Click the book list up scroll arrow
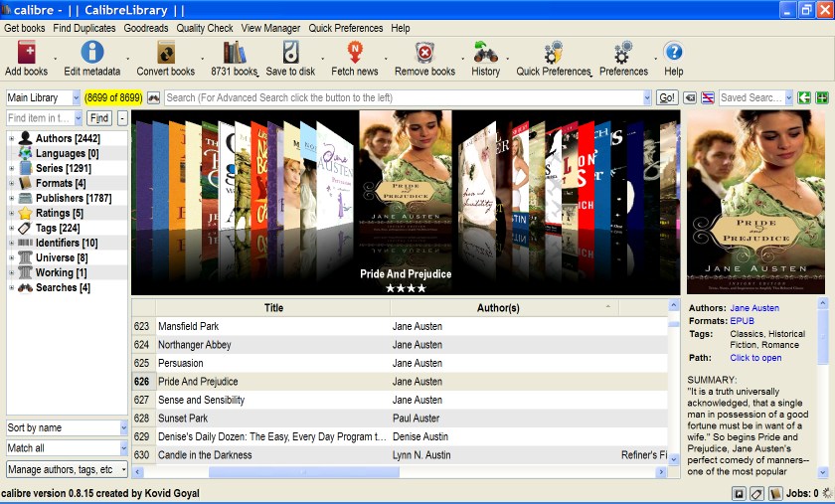The height and width of the screenshot is (504, 835). click(x=674, y=306)
